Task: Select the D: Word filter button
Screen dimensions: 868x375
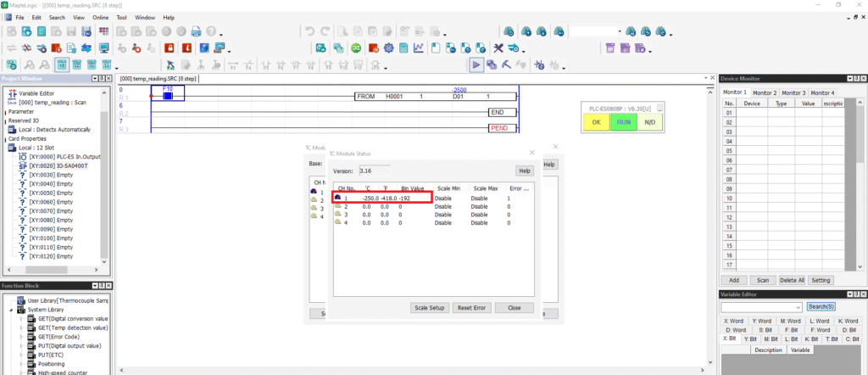Action: pyautogui.click(x=735, y=329)
